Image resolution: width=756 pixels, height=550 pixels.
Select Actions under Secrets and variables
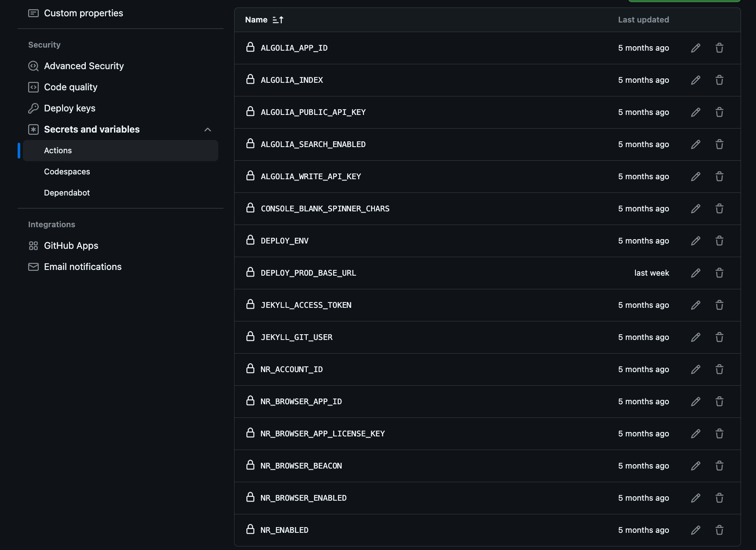(58, 150)
